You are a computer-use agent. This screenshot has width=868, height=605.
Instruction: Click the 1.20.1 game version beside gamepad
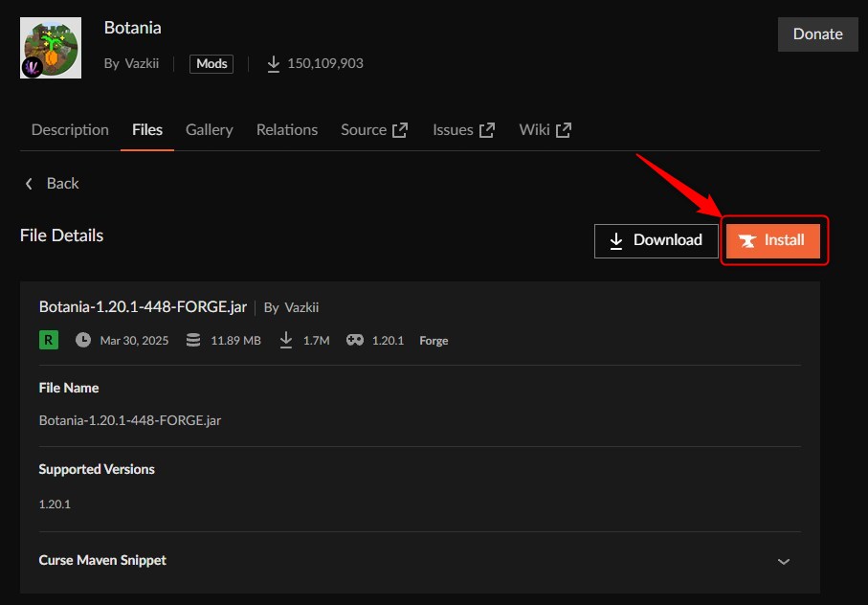[x=388, y=341]
